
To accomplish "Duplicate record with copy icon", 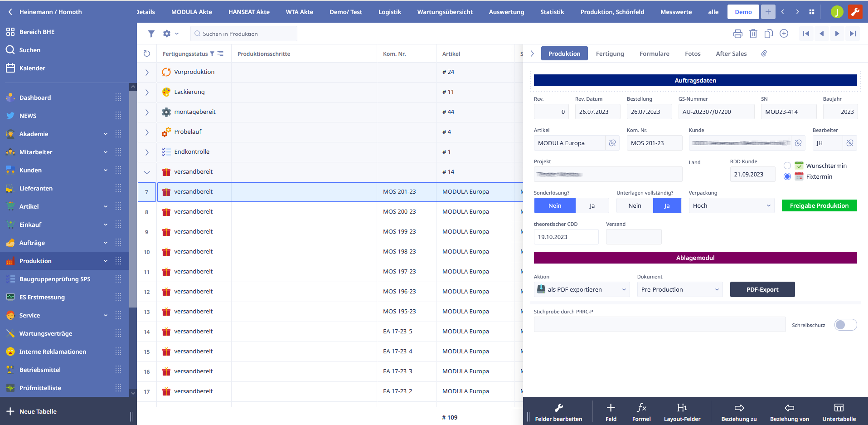I will click(x=769, y=34).
